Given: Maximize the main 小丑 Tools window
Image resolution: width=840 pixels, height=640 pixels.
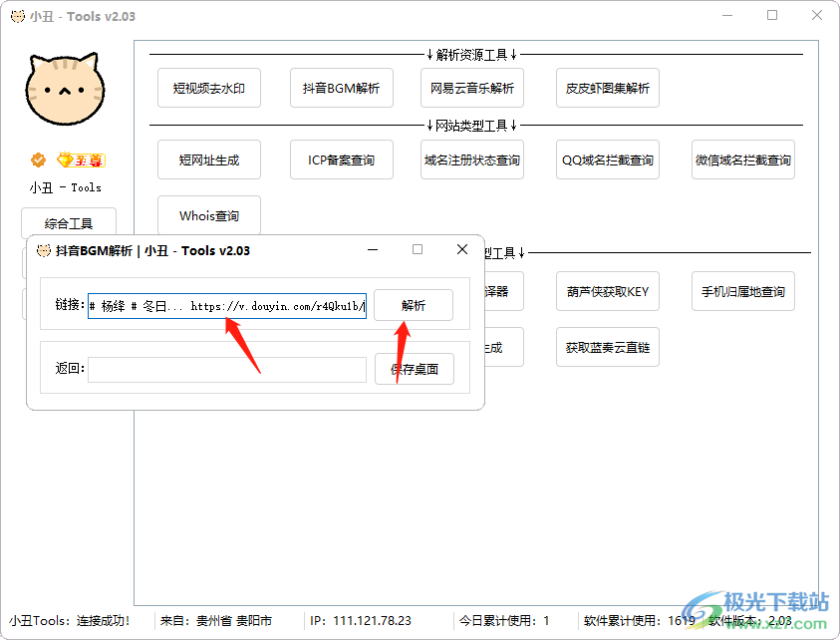Looking at the screenshot, I should coord(772,16).
